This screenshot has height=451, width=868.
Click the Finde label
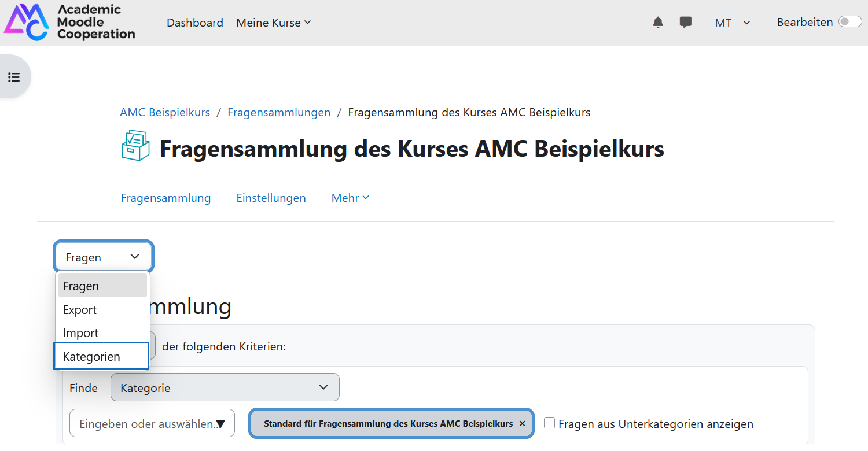[x=83, y=388]
